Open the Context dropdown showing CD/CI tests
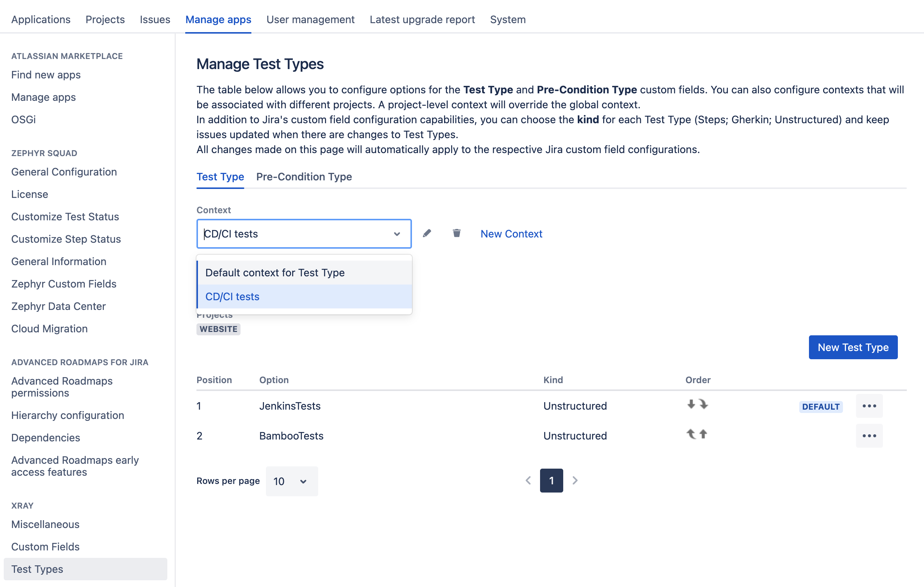Screen dimensions: 924x587 coord(304,234)
